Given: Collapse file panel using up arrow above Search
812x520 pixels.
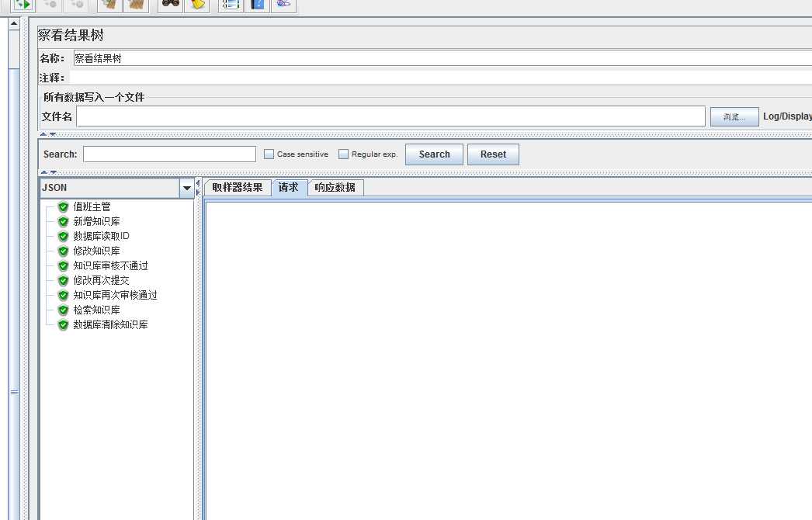Looking at the screenshot, I should 43,134.
